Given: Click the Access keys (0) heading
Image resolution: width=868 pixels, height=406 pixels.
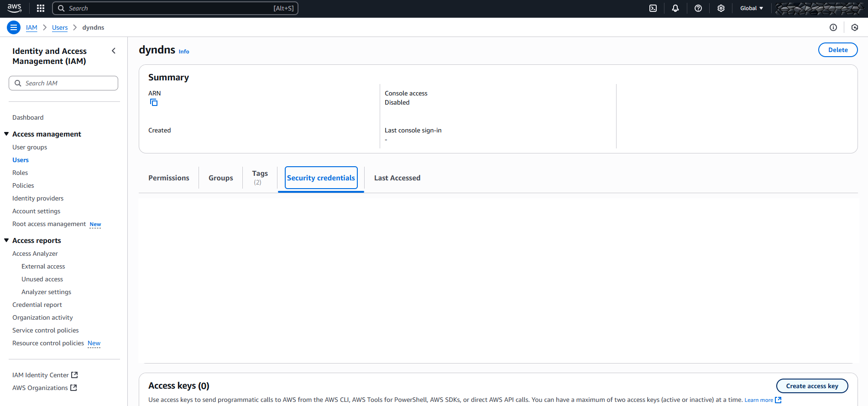Looking at the screenshot, I should pyautogui.click(x=179, y=386).
